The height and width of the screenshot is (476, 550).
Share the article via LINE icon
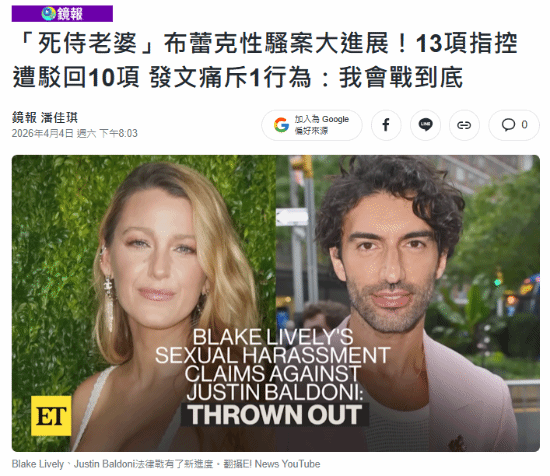coord(425,125)
